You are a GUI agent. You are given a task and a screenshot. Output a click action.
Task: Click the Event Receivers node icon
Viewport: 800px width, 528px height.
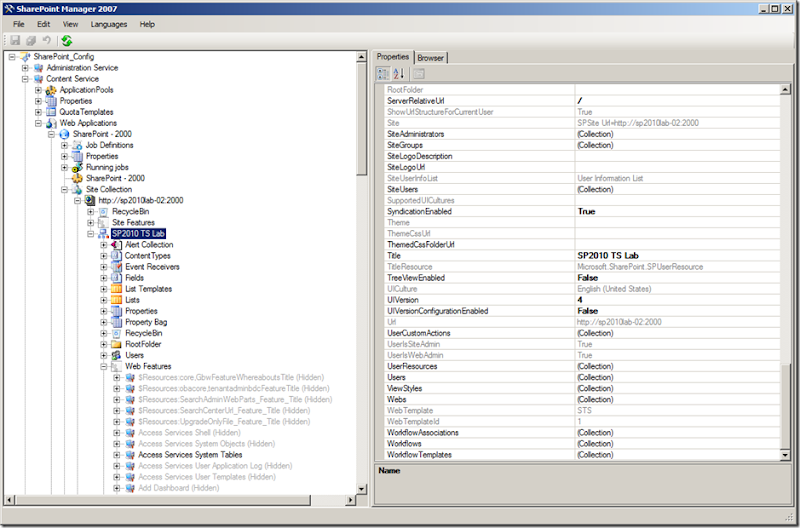coord(117,267)
